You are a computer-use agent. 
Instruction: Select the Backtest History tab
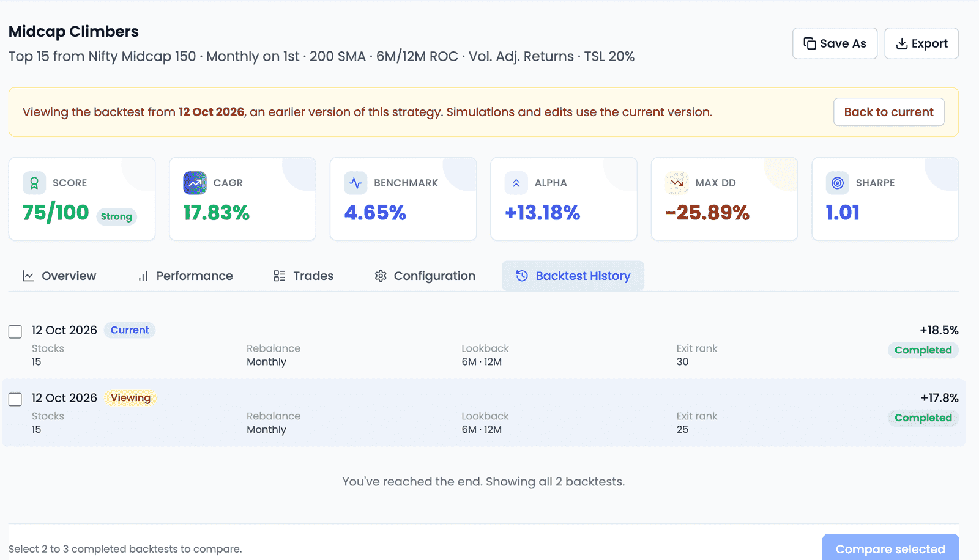573,276
